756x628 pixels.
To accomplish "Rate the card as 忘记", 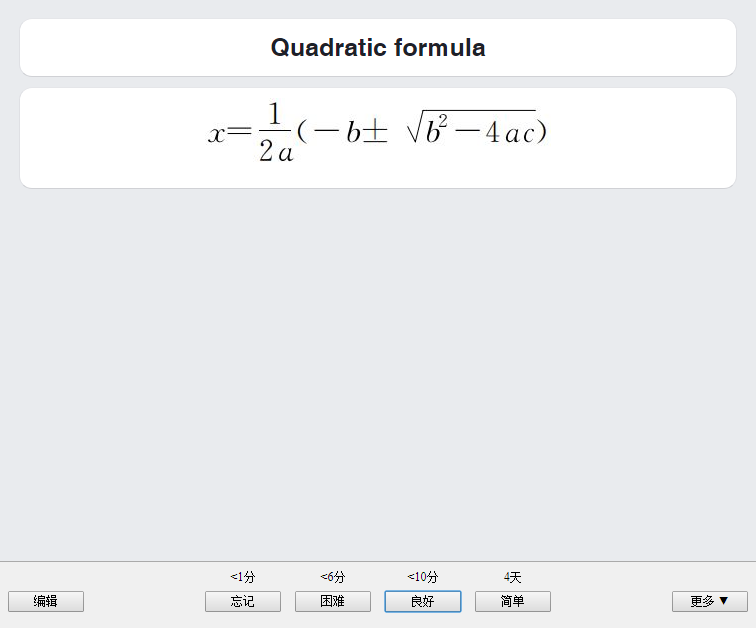I will [243, 601].
